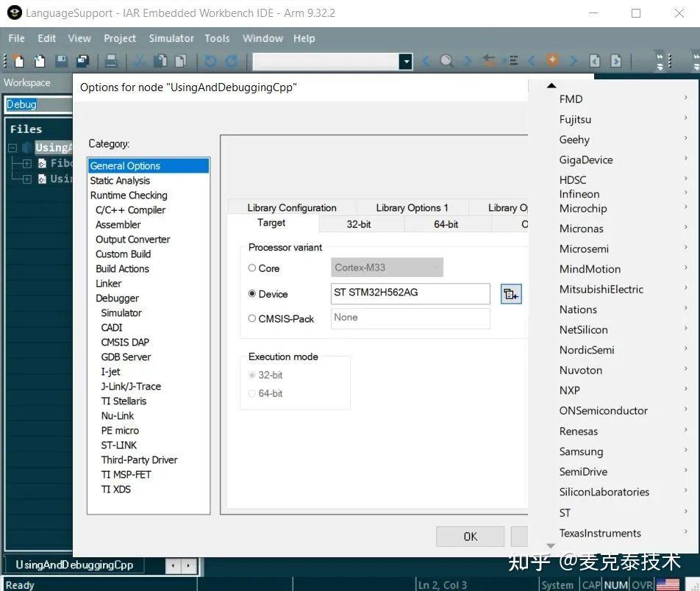Switch to the Library Configuration tab
The height and width of the screenshot is (591, 700).
click(x=292, y=208)
